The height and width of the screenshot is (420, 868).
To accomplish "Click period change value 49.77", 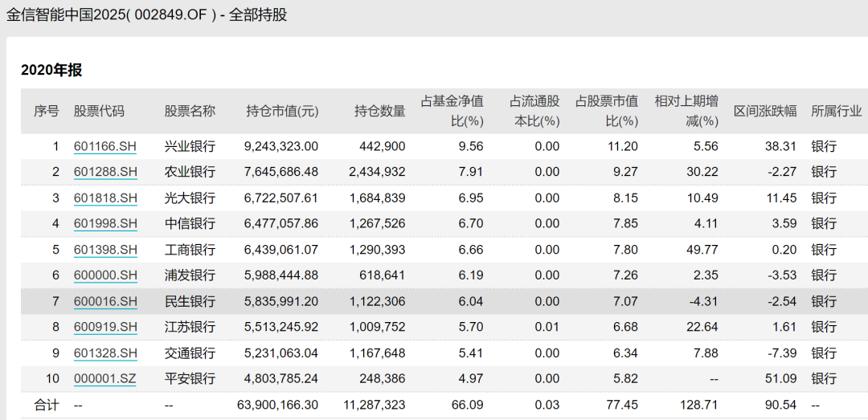I will click(x=703, y=250).
